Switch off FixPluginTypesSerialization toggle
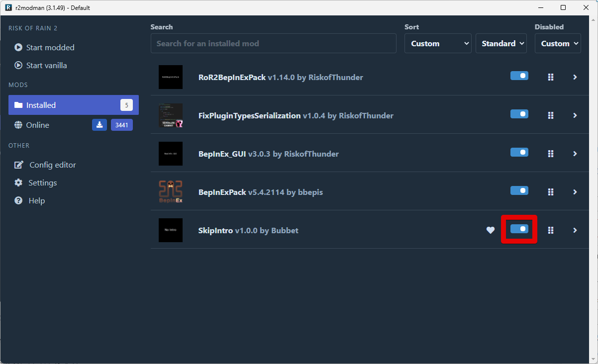The height and width of the screenshot is (364, 598). pyautogui.click(x=519, y=114)
